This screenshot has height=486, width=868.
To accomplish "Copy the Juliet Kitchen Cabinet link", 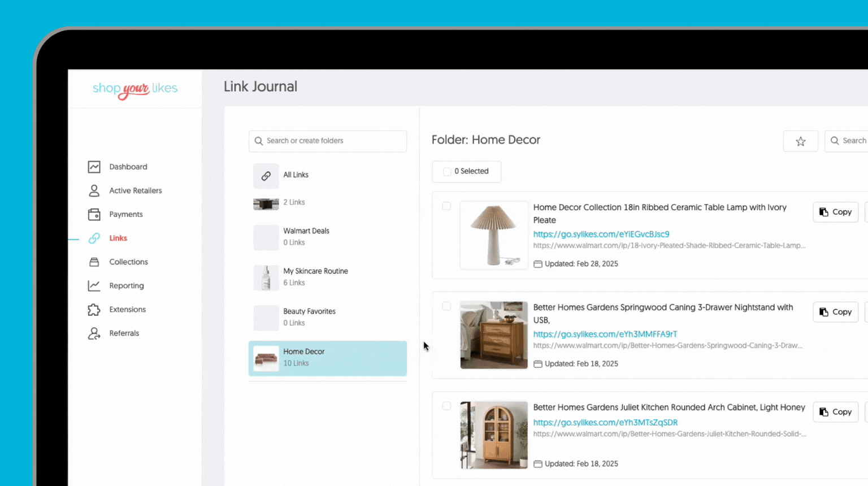I will pyautogui.click(x=836, y=412).
